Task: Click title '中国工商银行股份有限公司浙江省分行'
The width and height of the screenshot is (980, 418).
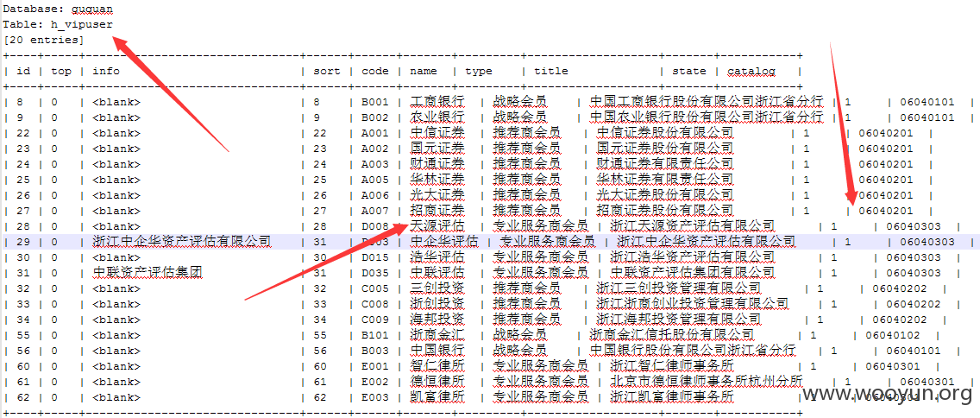Action: (x=707, y=102)
